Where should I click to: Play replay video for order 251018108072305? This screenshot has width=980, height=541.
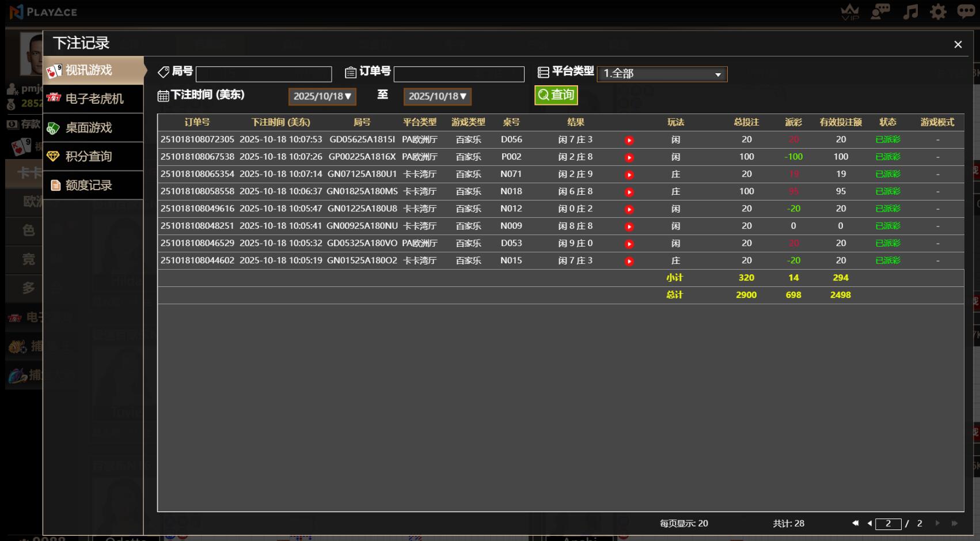629,140
